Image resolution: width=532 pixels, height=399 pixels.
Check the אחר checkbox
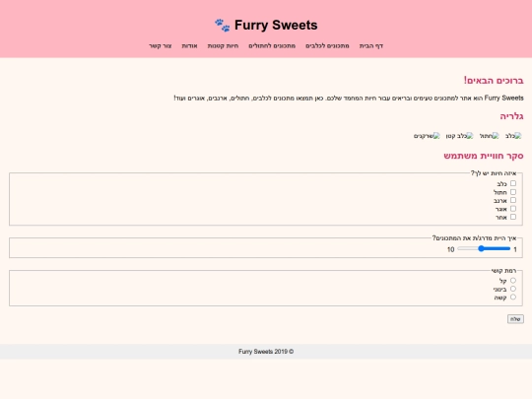coord(513,217)
